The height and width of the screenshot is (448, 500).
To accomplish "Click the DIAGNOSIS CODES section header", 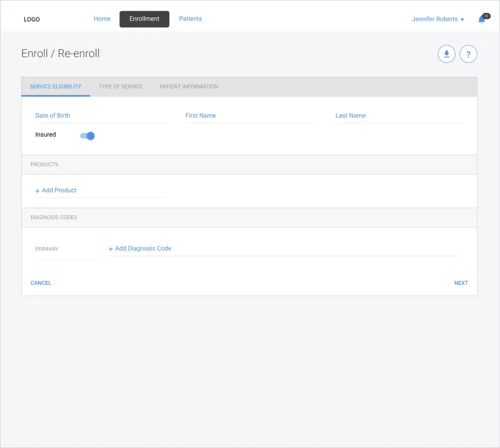I will coord(249,218).
